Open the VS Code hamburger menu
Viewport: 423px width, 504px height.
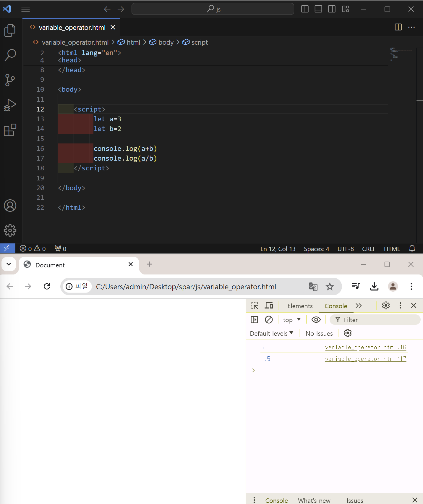26,9
